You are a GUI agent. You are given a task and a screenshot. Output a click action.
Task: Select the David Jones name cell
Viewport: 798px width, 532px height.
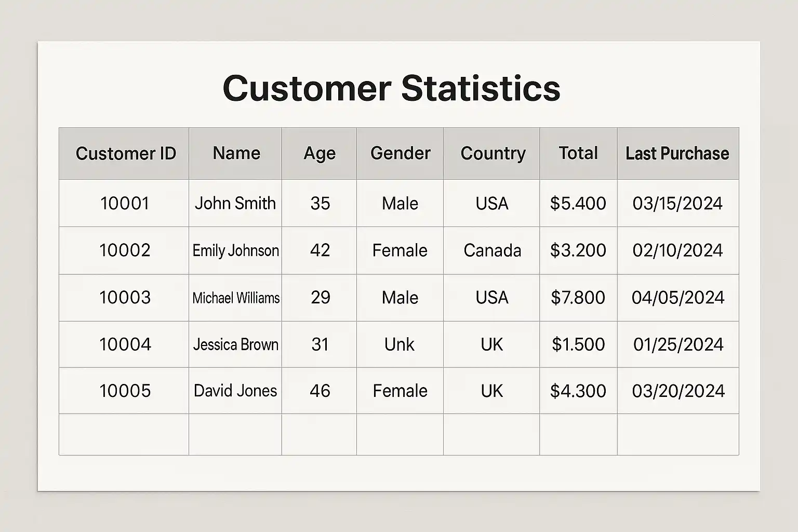tap(235, 391)
